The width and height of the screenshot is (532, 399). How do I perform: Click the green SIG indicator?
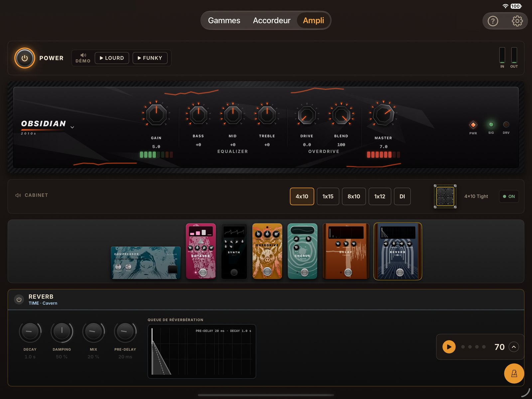[x=491, y=124]
